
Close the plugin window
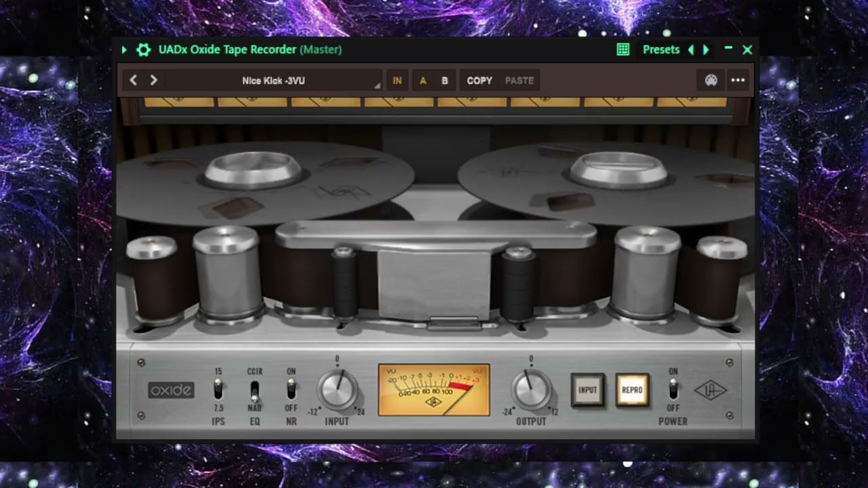point(747,49)
